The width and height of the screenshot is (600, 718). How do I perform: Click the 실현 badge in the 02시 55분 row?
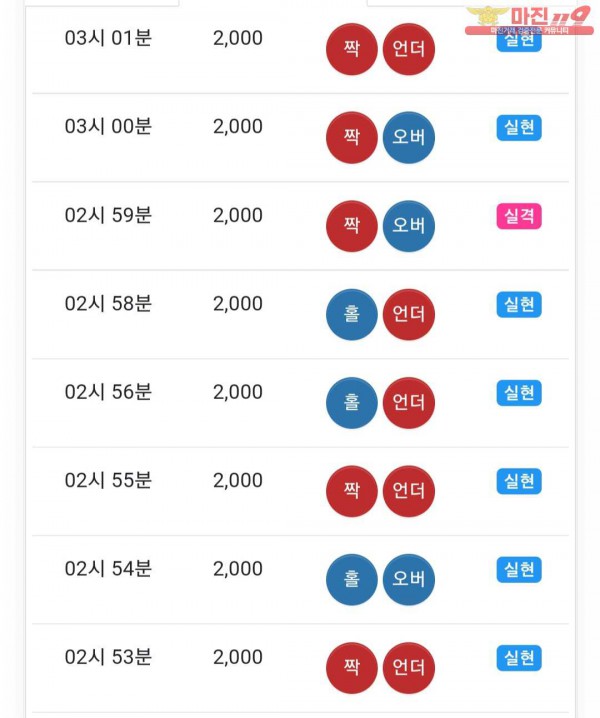point(519,481)
